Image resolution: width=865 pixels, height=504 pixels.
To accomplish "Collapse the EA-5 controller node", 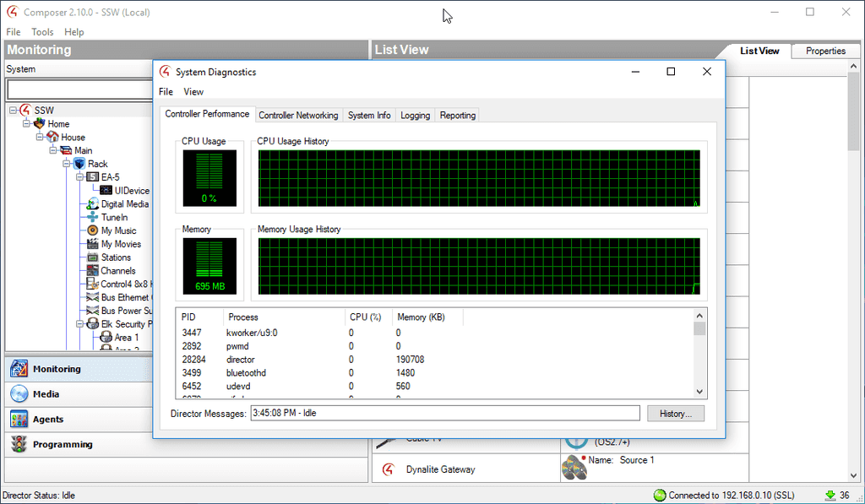I will [80, 177].
